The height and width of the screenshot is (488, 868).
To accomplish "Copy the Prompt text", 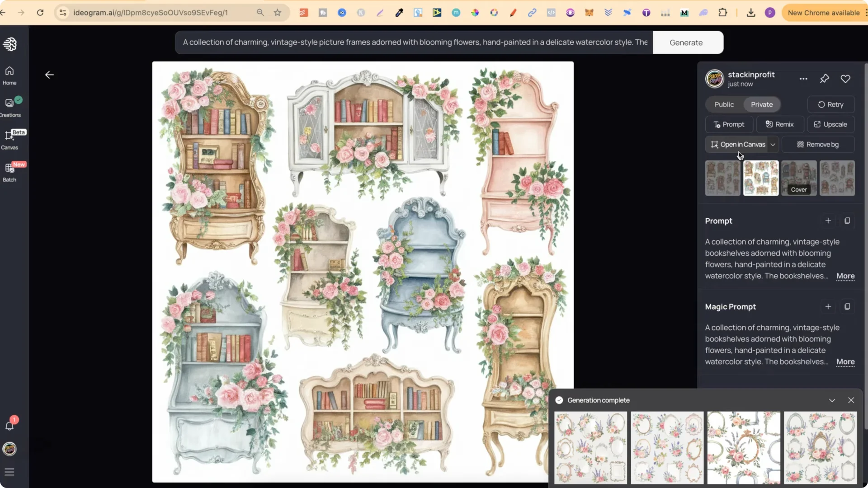I will [848, 221].
